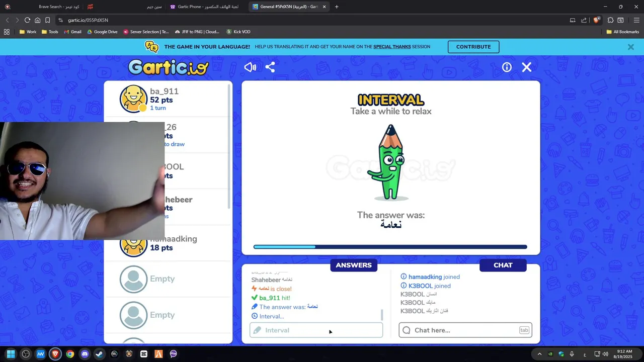This screenshot has width=644, height=362.
Task: Open the Server Selection bookmark
Action: pyautogui.click(x=146, y=32)
